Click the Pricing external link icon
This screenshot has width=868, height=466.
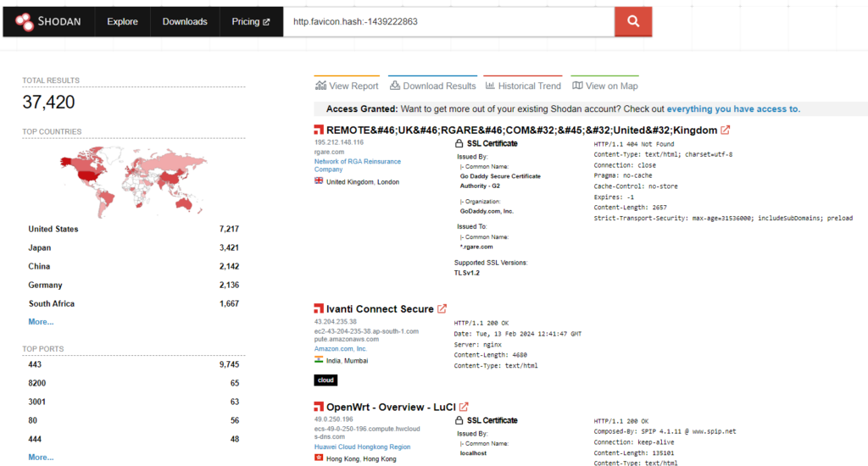266,22
